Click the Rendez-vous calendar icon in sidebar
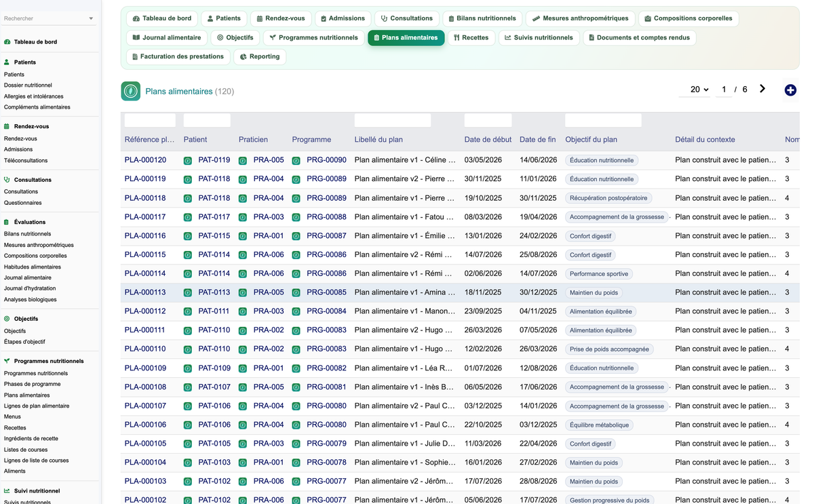The image size is (814, 504). (7, 127)
